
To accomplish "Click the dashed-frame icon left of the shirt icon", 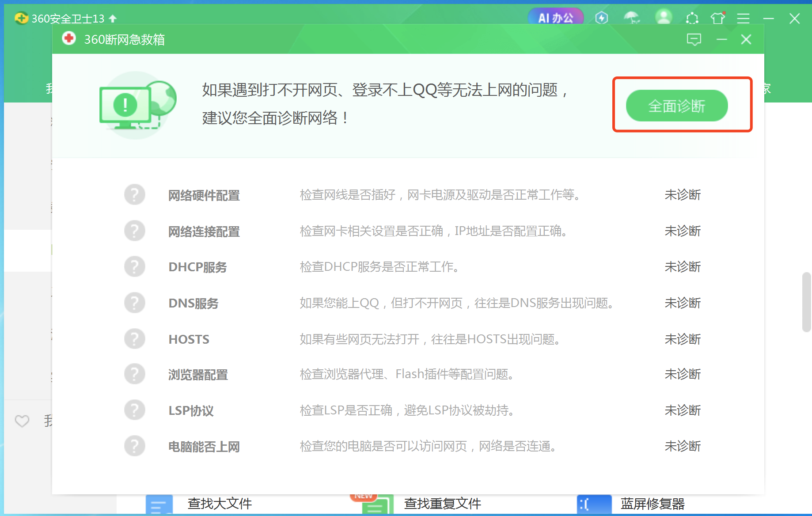I will (x=692, y=18).
